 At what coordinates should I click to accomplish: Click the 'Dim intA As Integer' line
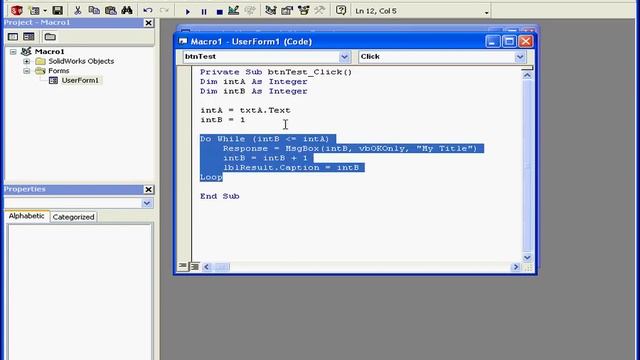pos(253,82)
